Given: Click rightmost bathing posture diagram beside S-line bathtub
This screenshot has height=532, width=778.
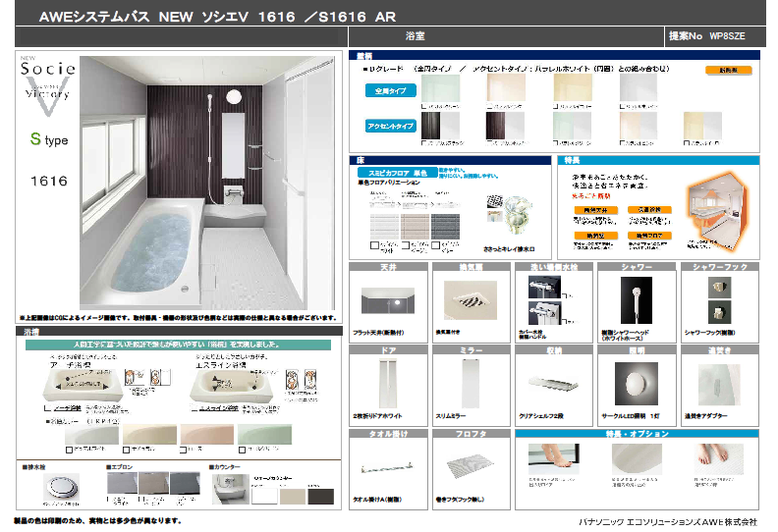Looking at the screenshot, I should point(311,380).
